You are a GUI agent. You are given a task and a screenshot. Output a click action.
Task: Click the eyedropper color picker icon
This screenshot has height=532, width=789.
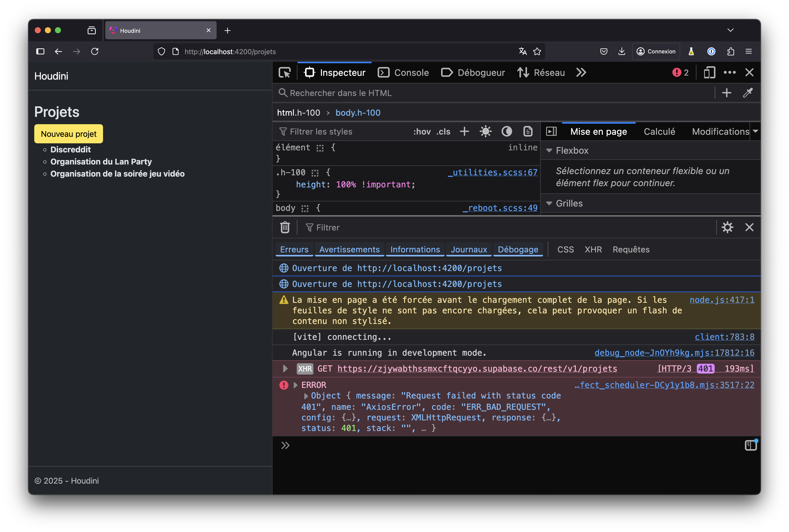748,93
